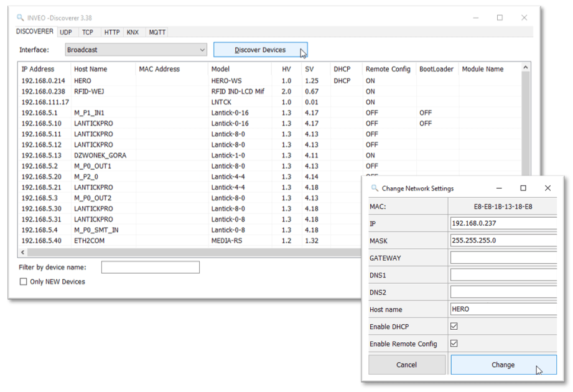
Task: Select the DZWONEK_GORA device row
Action: coord(100,156)
